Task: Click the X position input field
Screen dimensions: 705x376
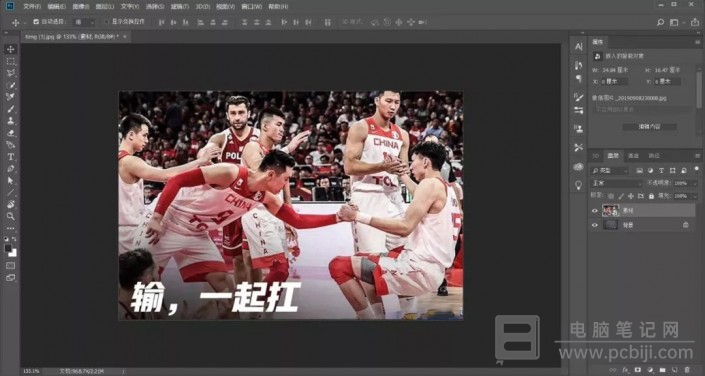Action: click(615, 82)
